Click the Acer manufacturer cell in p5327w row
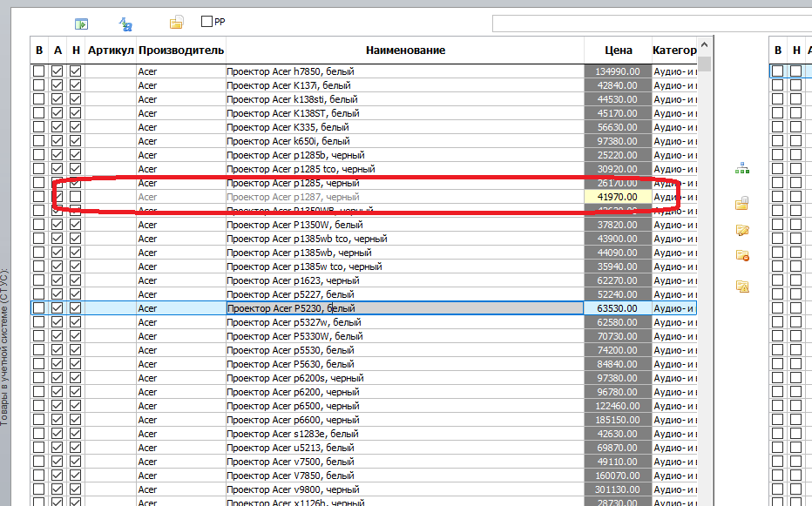Viewport: 812px width, 506px height. [x=181, y=322]
